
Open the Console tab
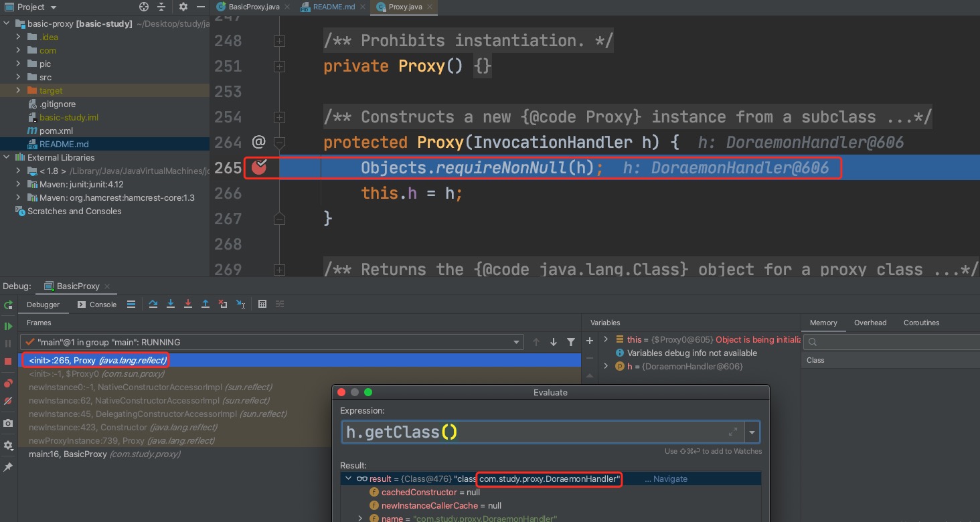coord(97,304)
